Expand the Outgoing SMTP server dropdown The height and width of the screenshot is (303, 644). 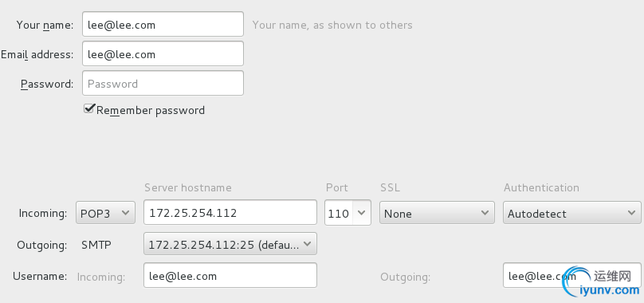click(x=230, y=244)
